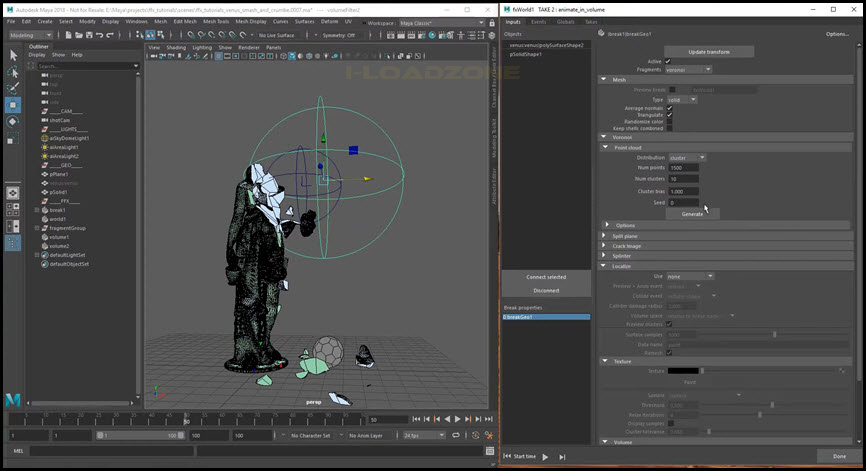Open the Mesh Tools menu in Maya

[x=215, y=22]
